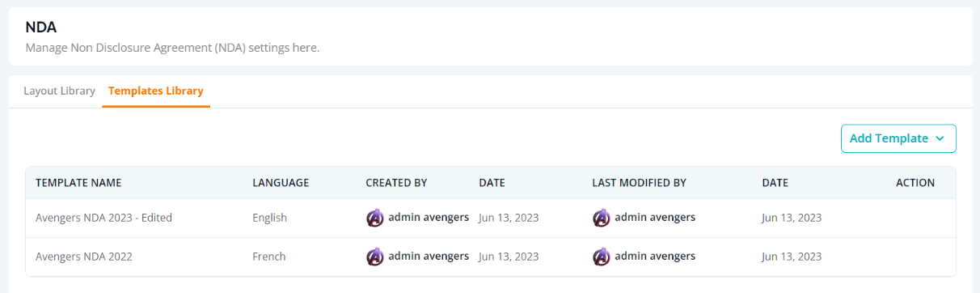The height and width of the screenshot is (293, 980).
Task: Open Avengers NDA 2022 template
Action: (x=84, y=257)
